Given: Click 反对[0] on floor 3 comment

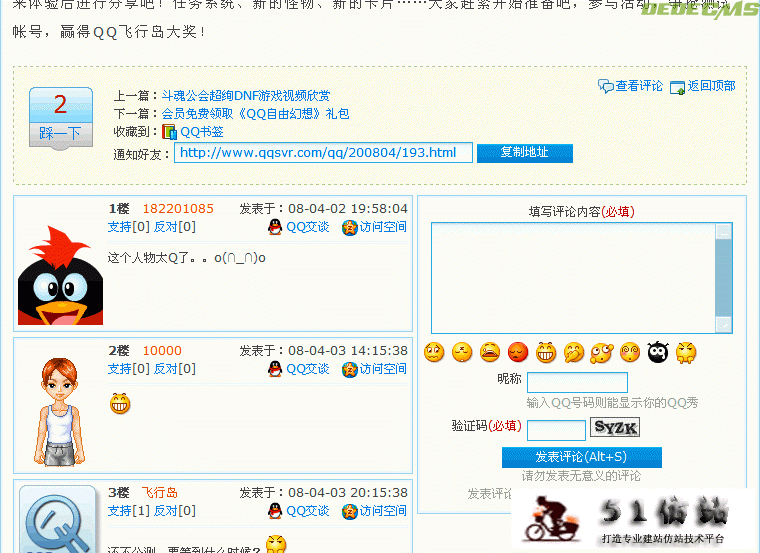Looking at the screenshot, I should point(174,511).
